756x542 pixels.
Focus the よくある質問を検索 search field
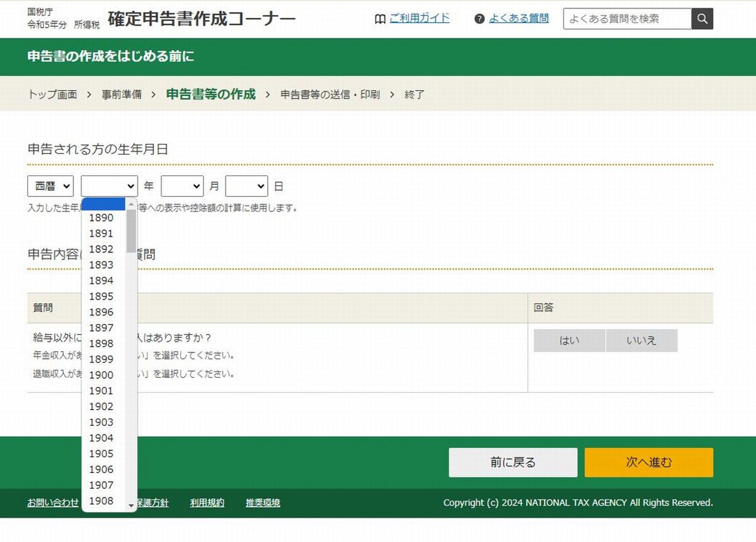pyautogui.click(x=627, y=19)
